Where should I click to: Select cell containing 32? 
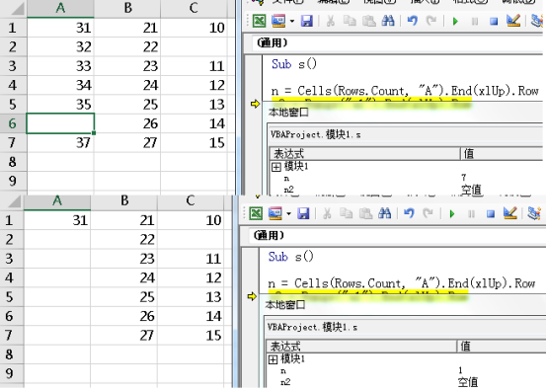coord(60,46)
